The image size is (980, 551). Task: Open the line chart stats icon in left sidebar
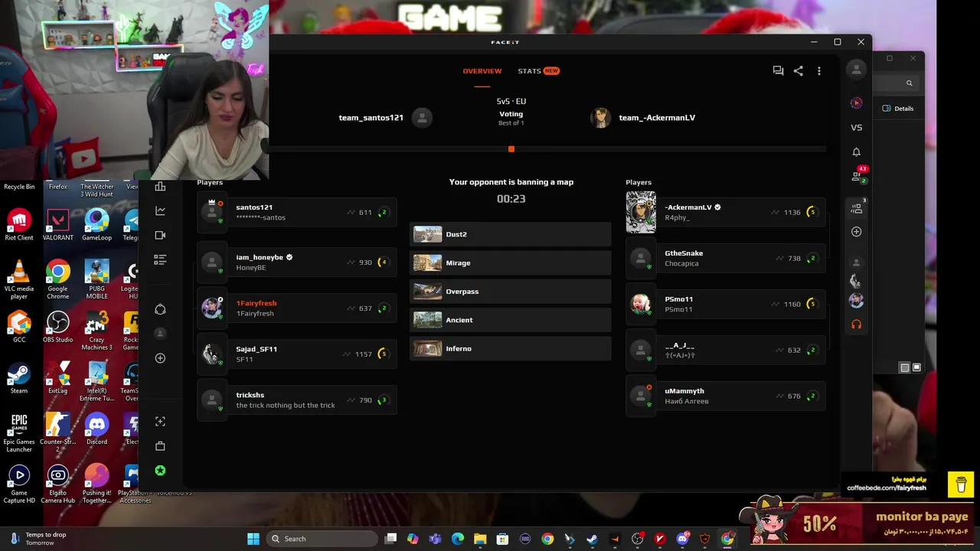pos(160,210)
